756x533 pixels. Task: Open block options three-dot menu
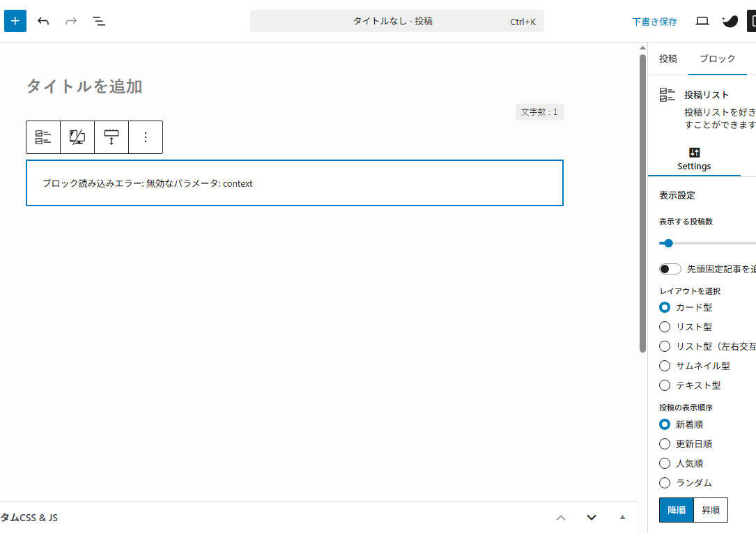click(x=146, y=137)
